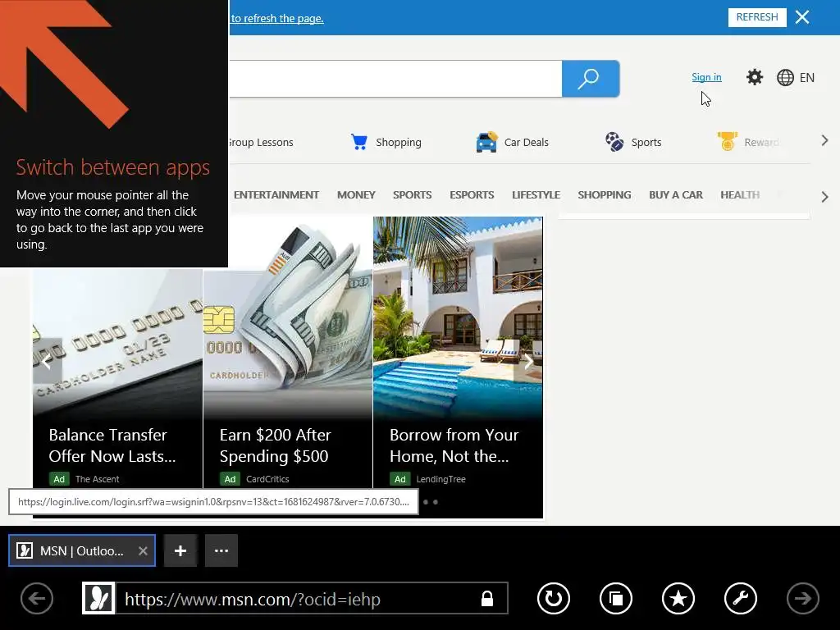Expand the quick links row chevron
This screenshot has height=630, width=840.
pos(824,141)
